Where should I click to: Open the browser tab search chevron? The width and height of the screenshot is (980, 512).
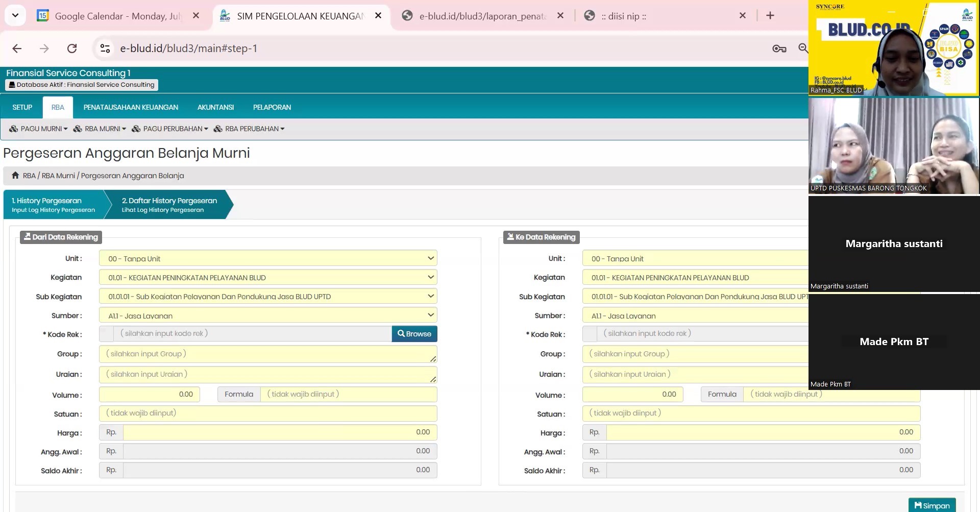[15, 15]
